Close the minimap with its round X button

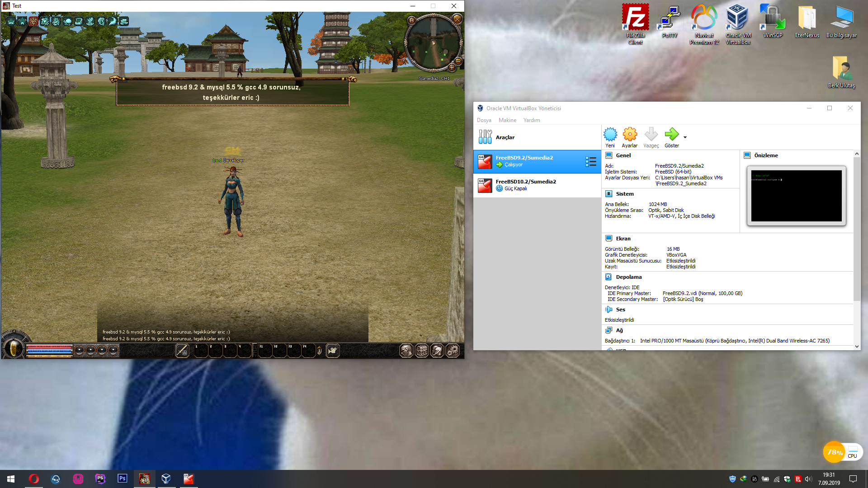tap(457, 19)
